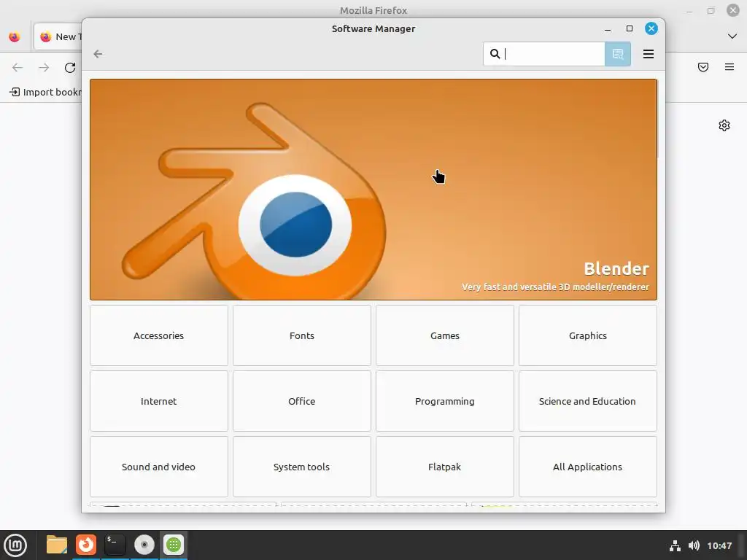The image size is (747, 560).
Task: Click the magnifier icon in search box
Action: pos(495,54)
